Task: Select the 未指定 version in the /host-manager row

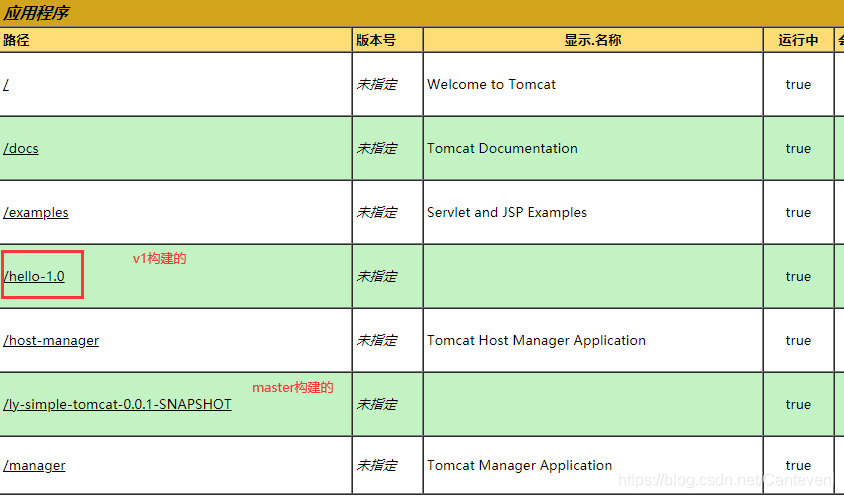Action: point(377,341)
